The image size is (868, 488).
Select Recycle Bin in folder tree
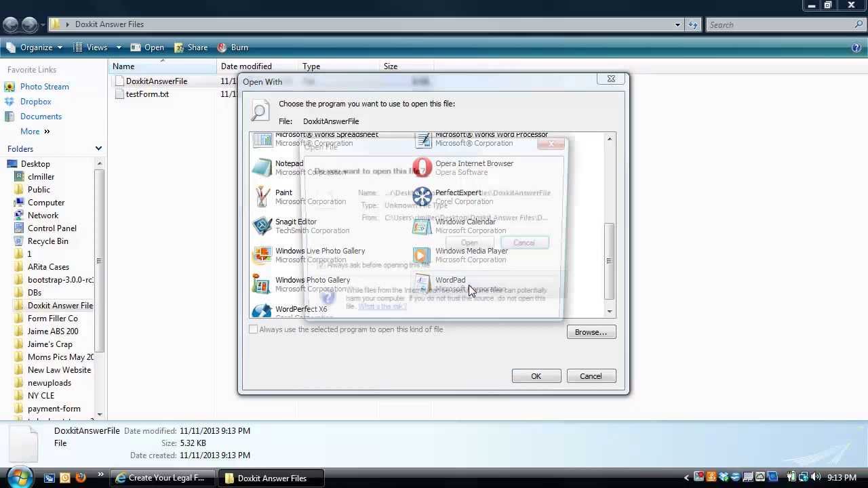pyautogui.click(x=47, y=241)
